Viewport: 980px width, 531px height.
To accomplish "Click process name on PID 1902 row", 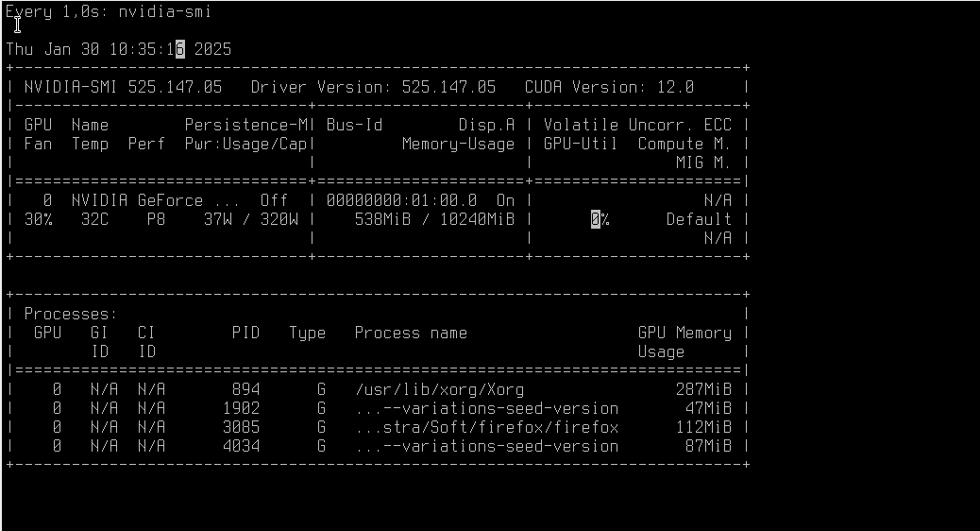I will 487,408.
